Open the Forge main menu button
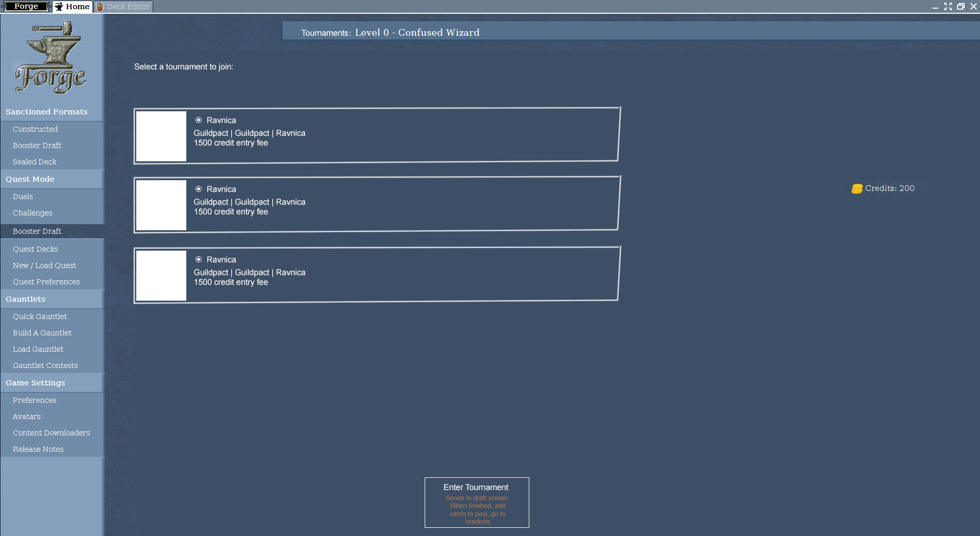The image size is (980, 536). coord(26,7)
